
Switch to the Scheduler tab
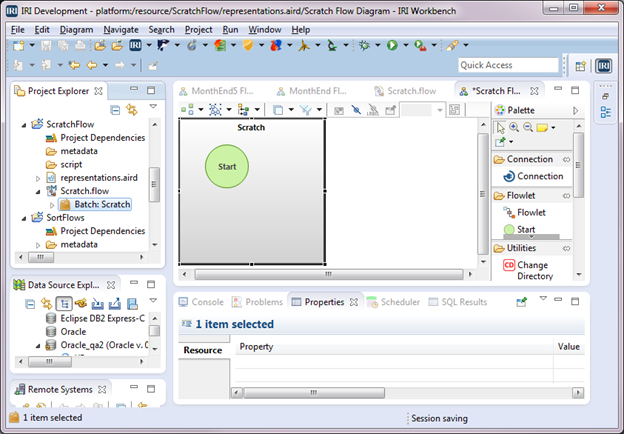tap(393, 302)
